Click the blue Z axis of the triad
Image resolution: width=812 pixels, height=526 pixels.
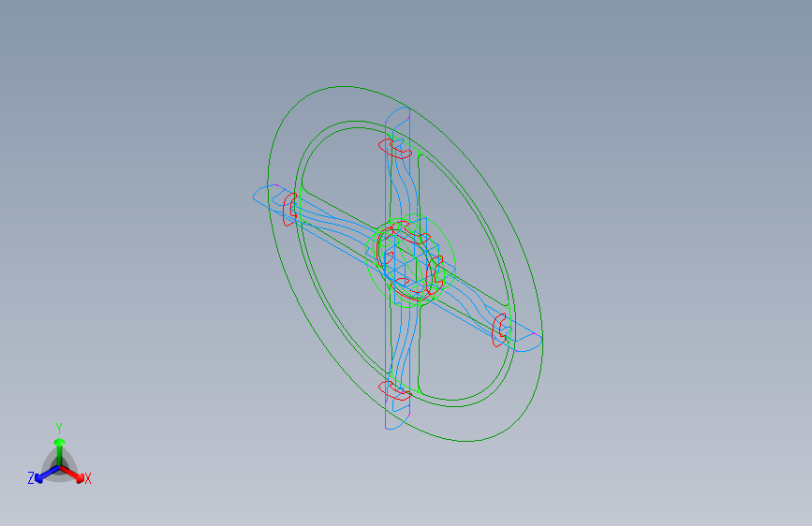tap(41, 475)
